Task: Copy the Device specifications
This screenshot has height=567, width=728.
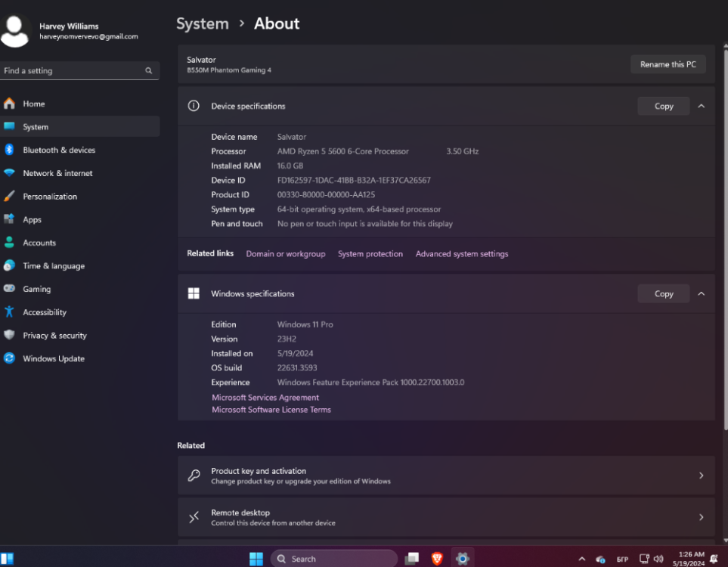Action: pos(664,107)
